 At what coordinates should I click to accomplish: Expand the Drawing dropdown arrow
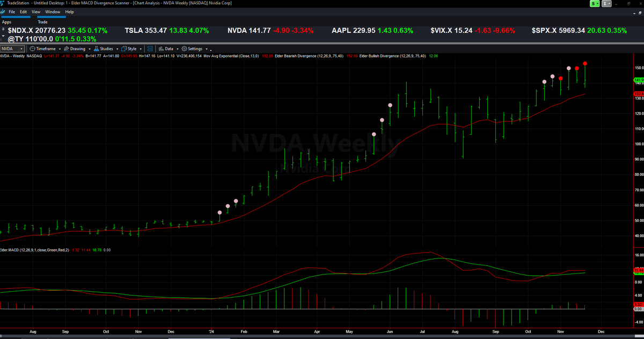point(89,49)
